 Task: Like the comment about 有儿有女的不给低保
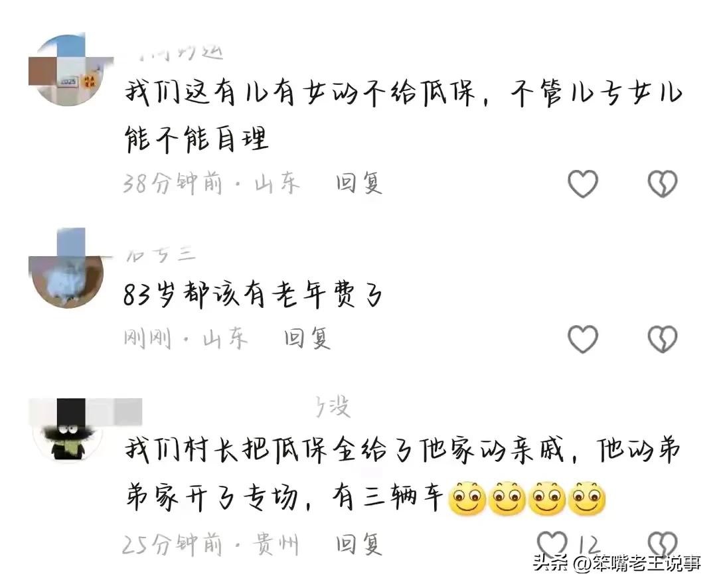(583, 183)
